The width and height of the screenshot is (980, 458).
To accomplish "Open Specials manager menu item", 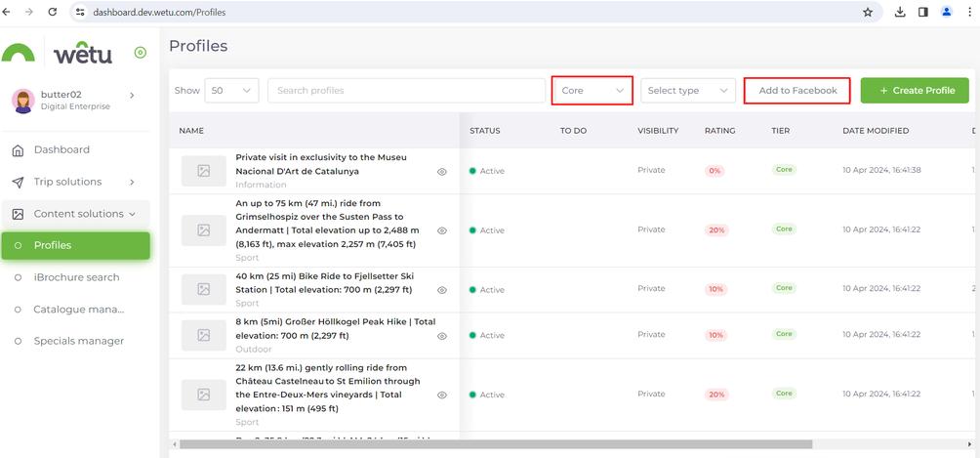I will click(78, 341).
